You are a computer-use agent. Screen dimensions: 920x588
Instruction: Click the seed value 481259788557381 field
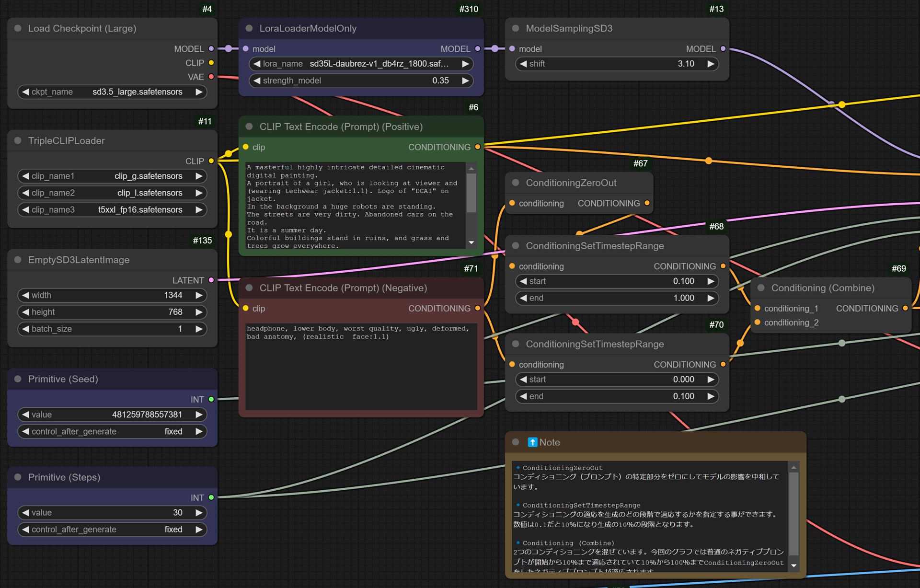click(x=112, y=415)
